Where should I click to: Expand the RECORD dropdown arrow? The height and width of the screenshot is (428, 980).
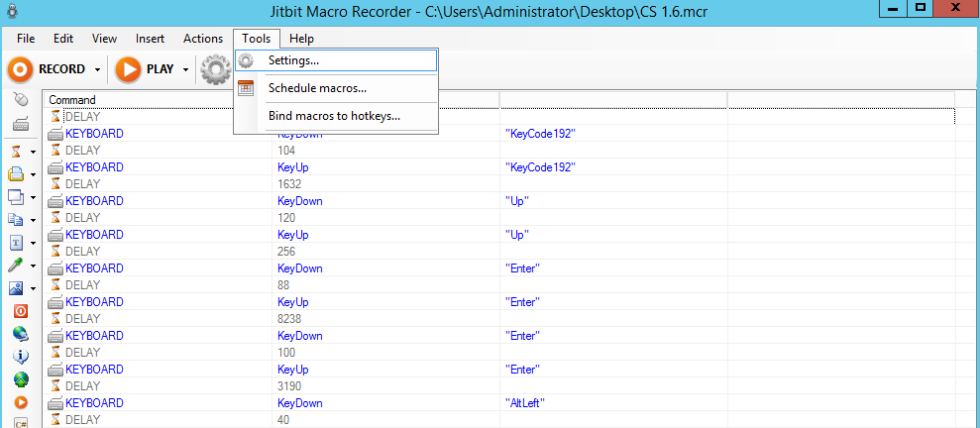97,70
